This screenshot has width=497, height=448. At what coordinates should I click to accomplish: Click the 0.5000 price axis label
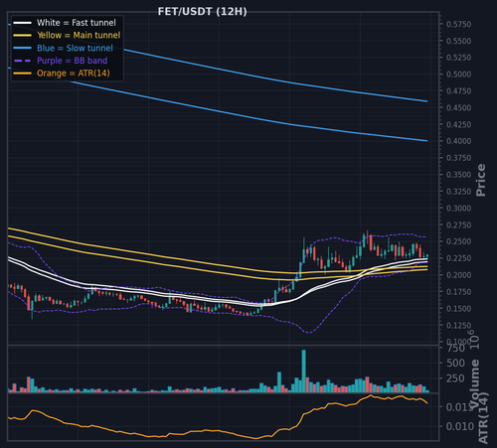(x=458, y=75)
